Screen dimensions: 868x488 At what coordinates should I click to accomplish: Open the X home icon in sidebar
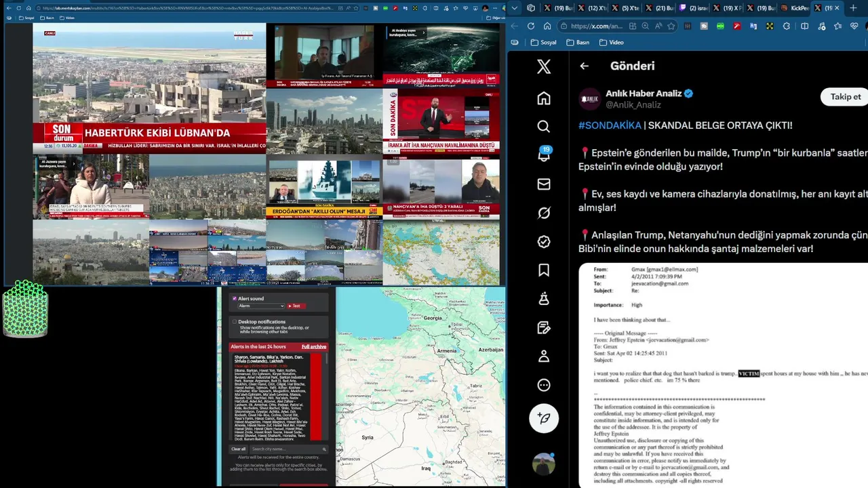(x=544, y=98)
